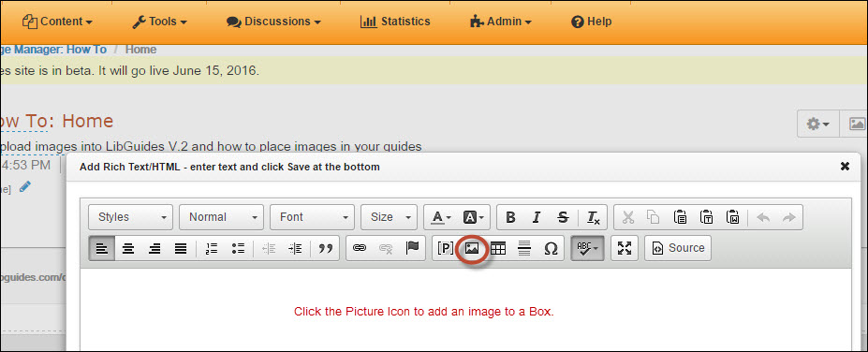The image size is (868, 352).
Task: Open the text color picker
Action: pyautogui.click(x=441, y=217)
